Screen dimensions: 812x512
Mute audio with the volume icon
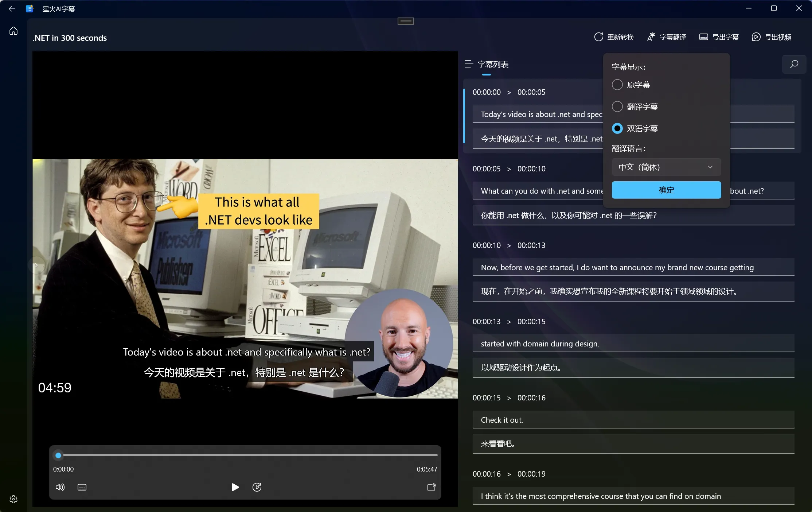[x=60, y=487]
